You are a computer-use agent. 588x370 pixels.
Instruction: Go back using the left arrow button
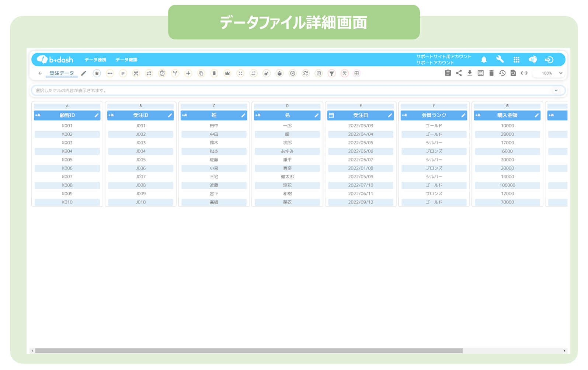(40, 73)
